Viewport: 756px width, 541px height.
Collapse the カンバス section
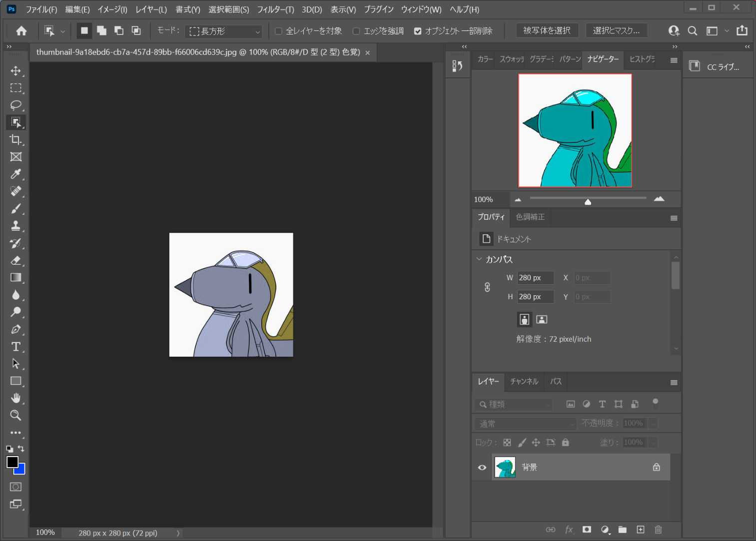tap(479, 259)
